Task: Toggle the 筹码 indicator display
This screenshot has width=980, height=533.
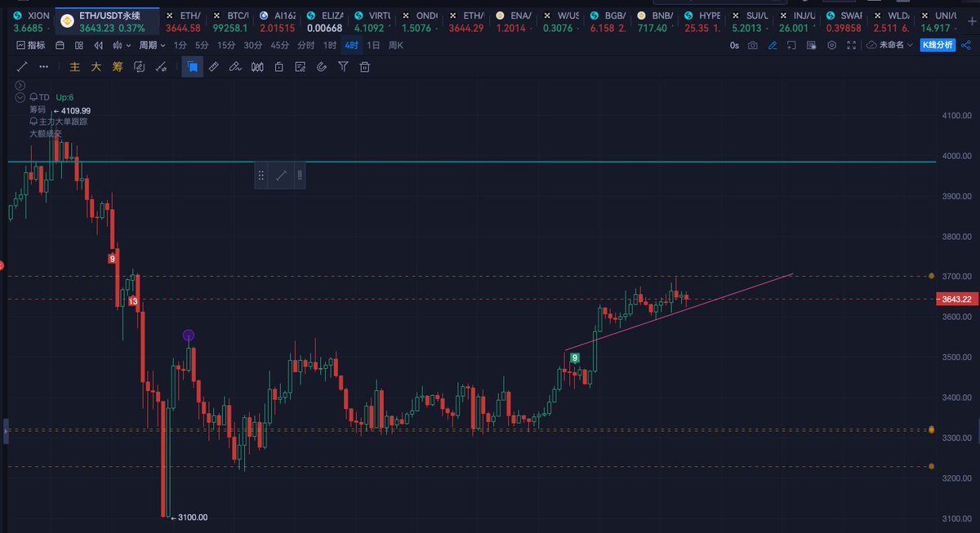Action: tap(116, 66)
